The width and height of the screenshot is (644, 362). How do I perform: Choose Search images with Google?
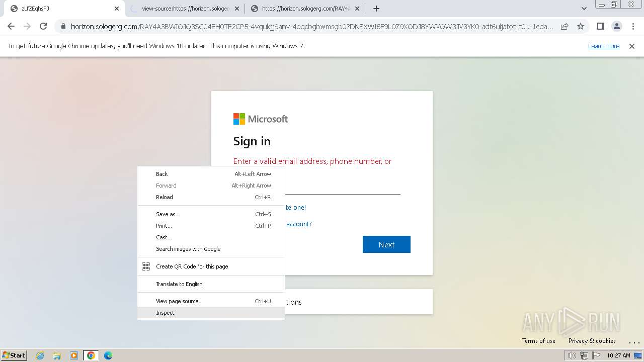(211, 249)
